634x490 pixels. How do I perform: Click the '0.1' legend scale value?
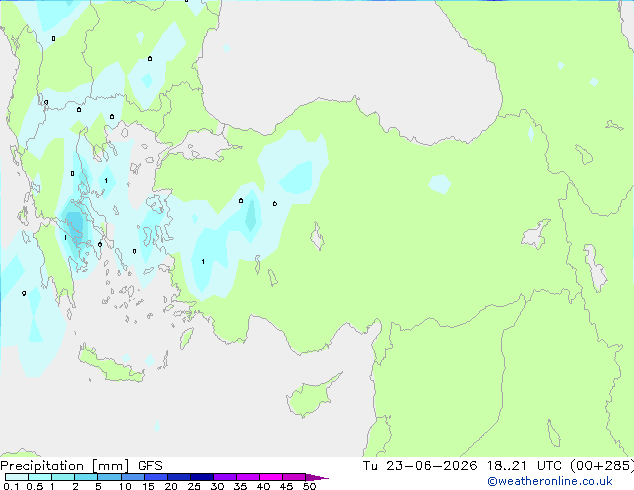[11, 486]
